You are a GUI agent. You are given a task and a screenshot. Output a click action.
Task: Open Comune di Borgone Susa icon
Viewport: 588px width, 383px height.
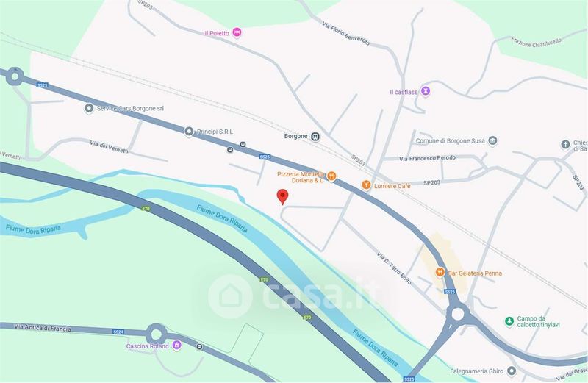click(x=492, y=140)
